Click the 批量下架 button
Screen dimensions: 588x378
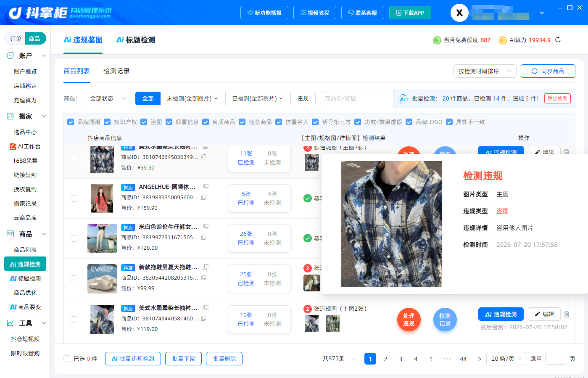184,359
